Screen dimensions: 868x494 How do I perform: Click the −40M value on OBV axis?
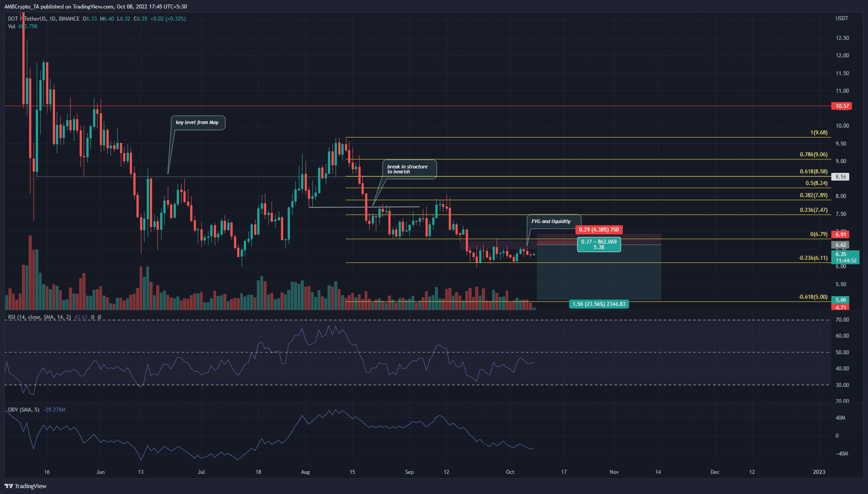(x=841, y=454)
